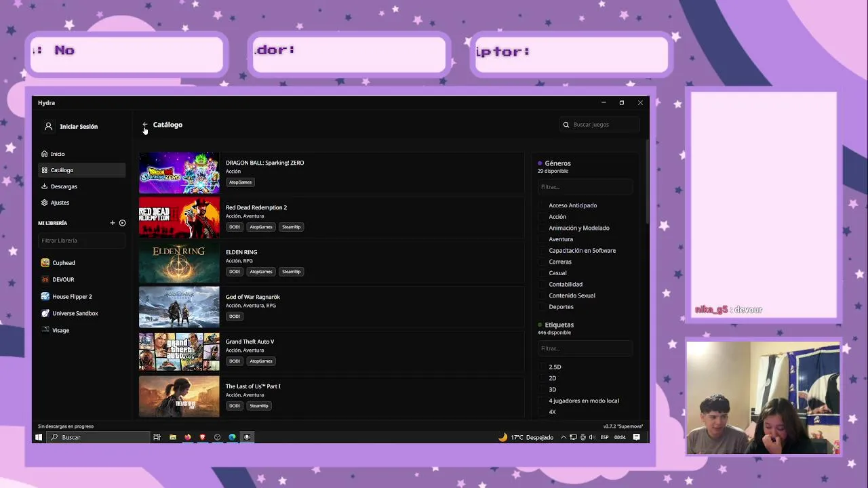This screenshot has width=868, height=488.
Task: Show hidden system tray icons
Action: tap(563, 437)
